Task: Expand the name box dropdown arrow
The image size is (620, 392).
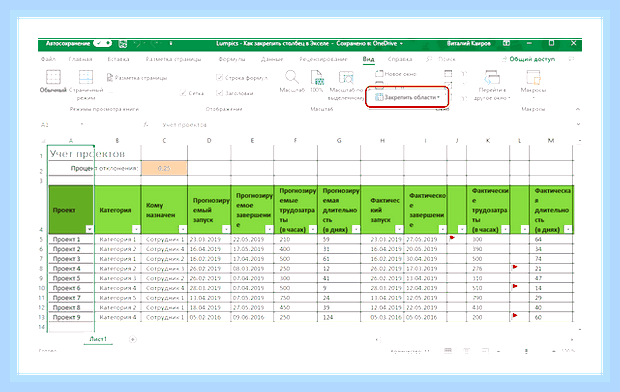Action: coord(82,125)
